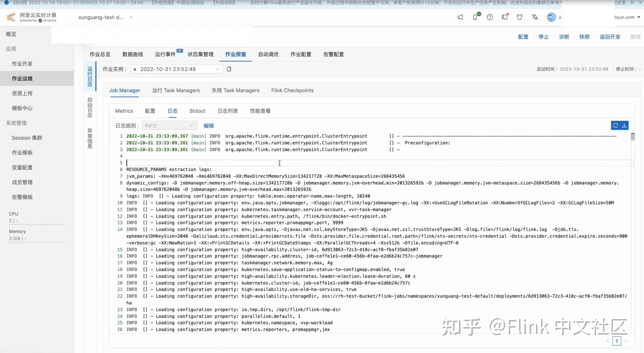Click the help question mark icon
644x353 pixels.
click(x=490, y=17)
